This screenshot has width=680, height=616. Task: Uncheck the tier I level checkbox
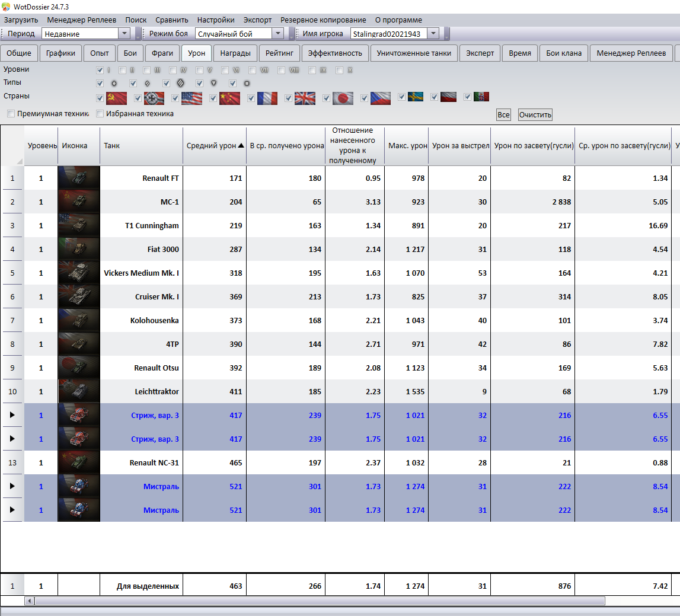tap(100, 70)
